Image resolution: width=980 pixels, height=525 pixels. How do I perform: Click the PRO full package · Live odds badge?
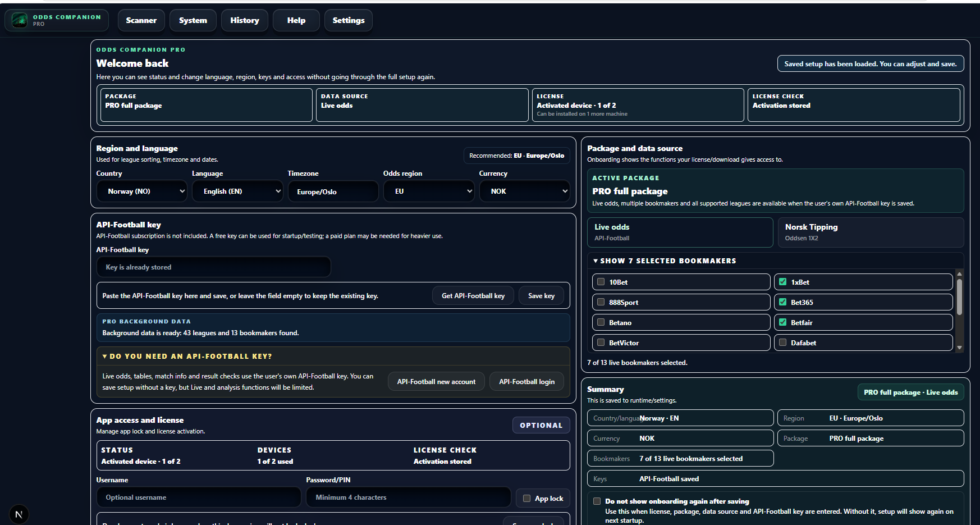(x=910, y=392)
